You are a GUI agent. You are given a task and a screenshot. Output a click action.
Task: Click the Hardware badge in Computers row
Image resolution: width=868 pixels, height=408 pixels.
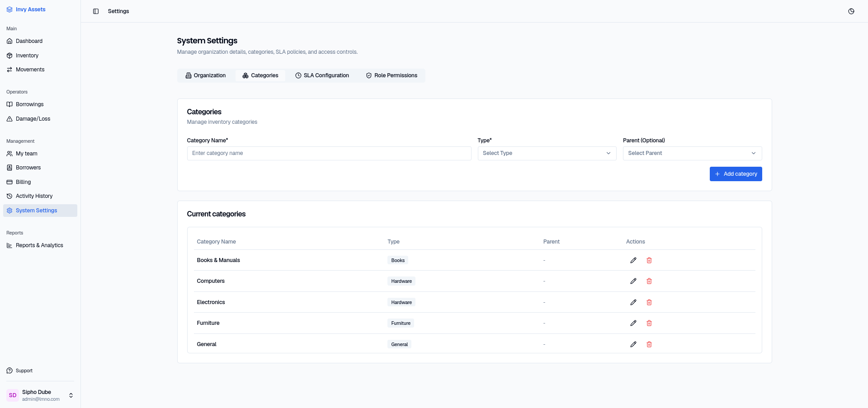(401, 281)
